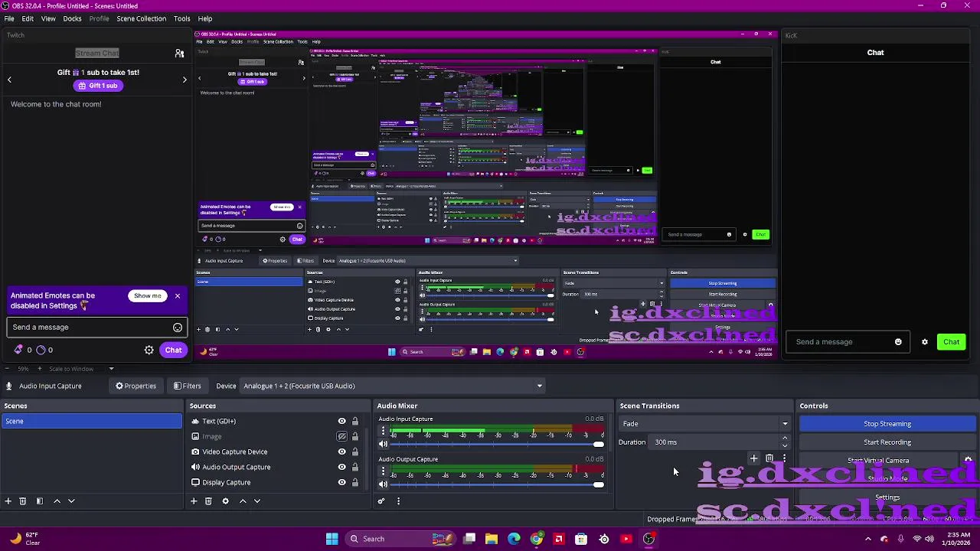Move scene up arrow in Scenes panel
This screenshot has height=551, width=980.
[57, 501]
